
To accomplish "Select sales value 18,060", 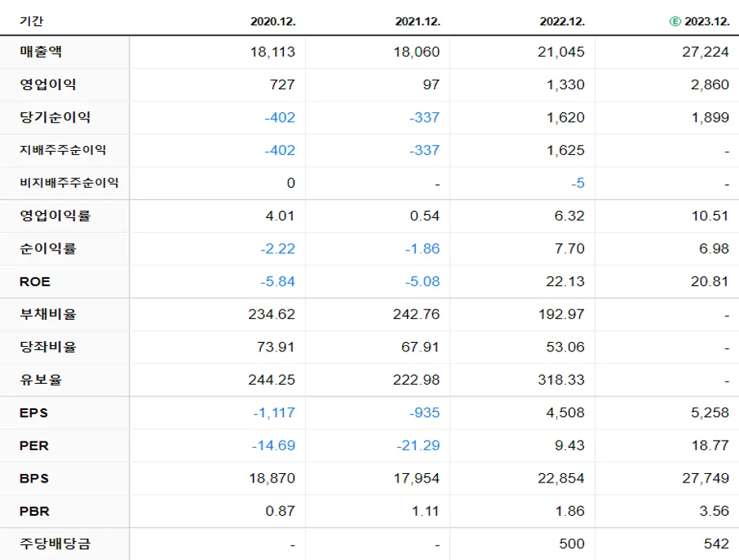I will click(417, 52).
